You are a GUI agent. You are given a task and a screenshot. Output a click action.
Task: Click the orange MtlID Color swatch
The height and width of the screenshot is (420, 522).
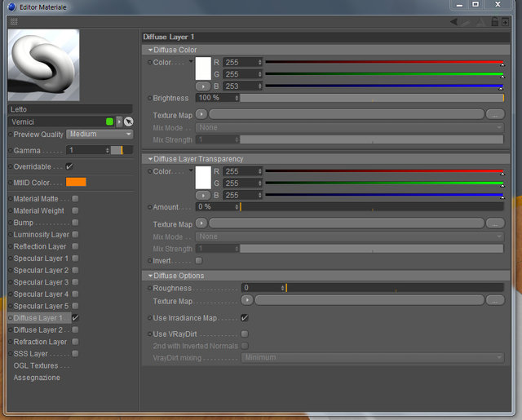click(76, 182)
